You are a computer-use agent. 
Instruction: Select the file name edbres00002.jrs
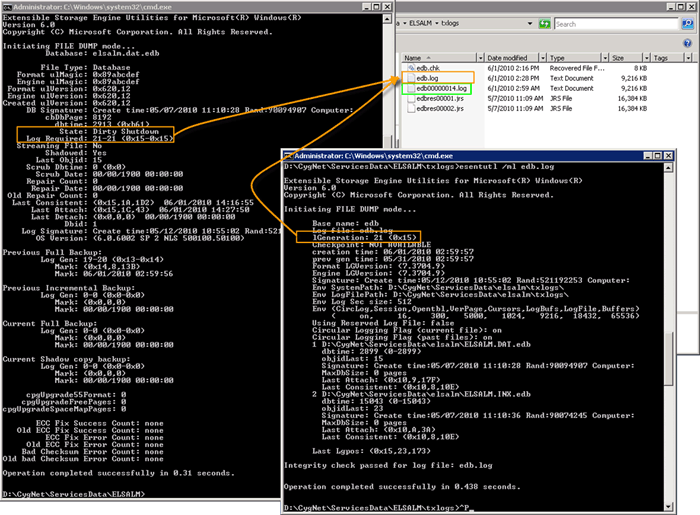440,109
